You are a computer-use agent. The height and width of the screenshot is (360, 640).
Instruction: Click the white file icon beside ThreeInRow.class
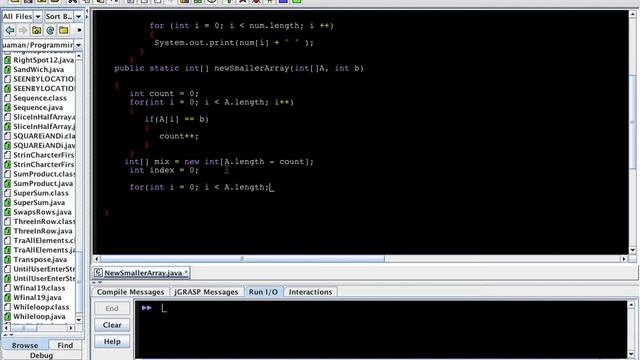coord(7,222)
